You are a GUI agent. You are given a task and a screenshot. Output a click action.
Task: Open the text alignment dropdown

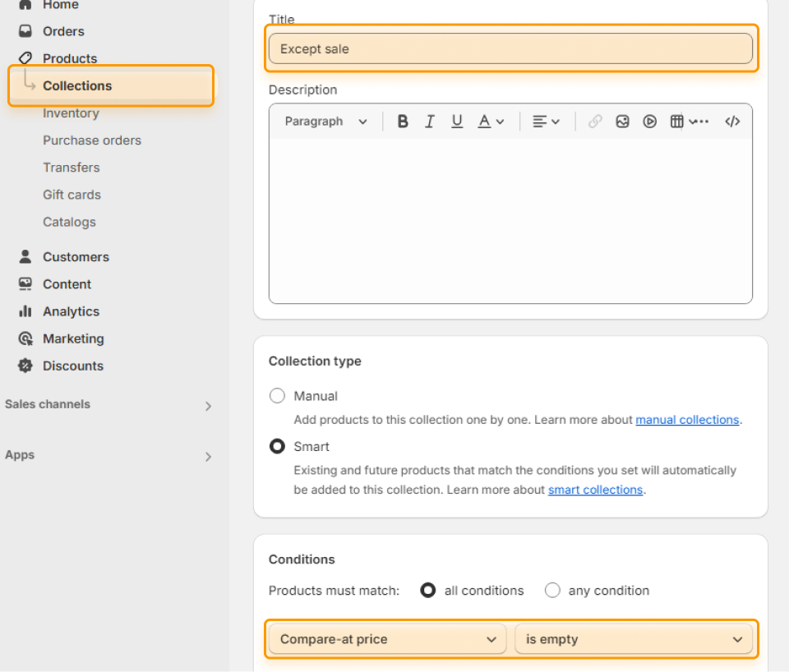pos(547,122)
